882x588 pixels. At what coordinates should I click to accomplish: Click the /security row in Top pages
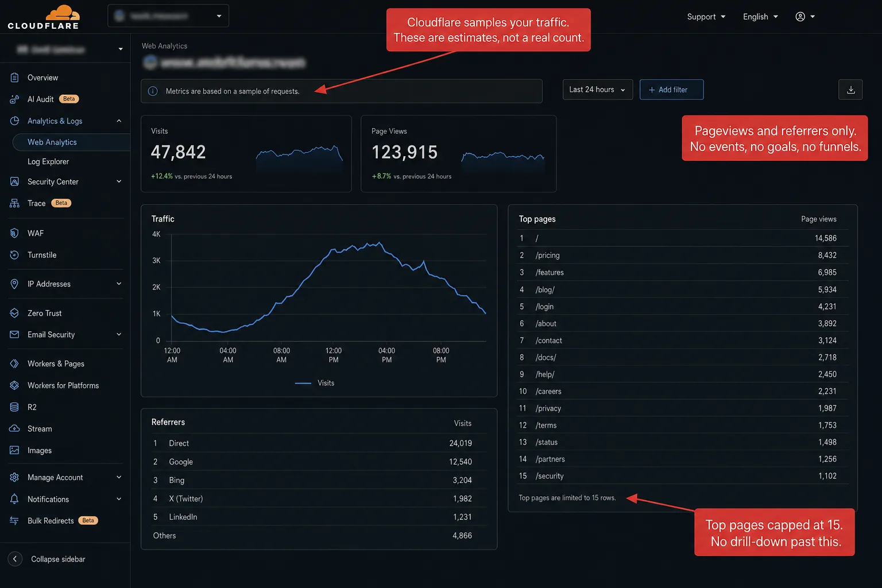(x=682, y=476)
